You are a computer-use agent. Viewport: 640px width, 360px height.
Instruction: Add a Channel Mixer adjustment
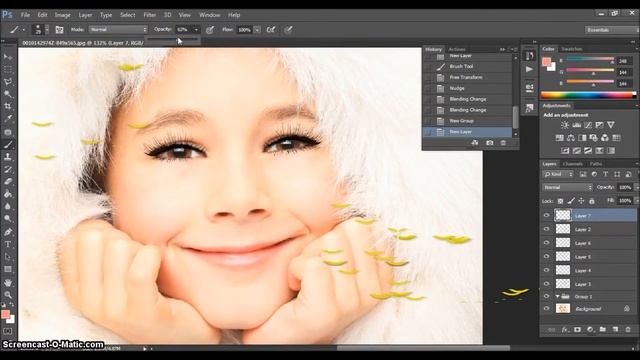[x=605, y=138]
